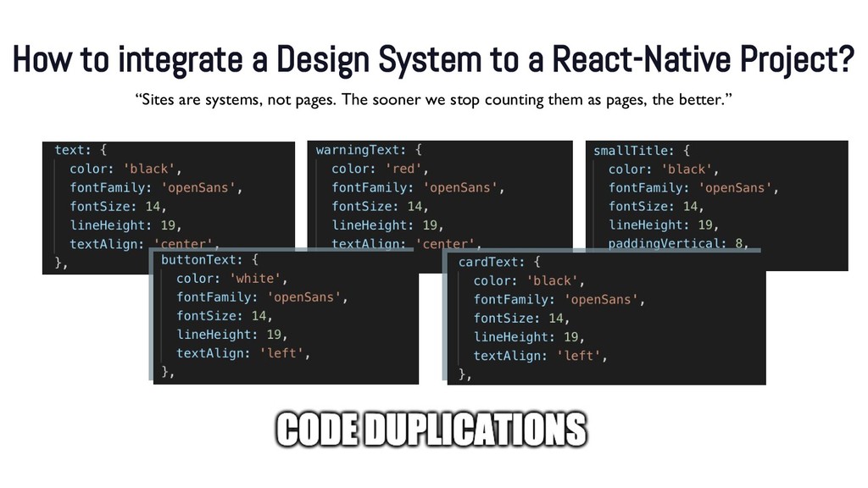
Task: Select lineHeight: 19 line in cardText block
Action: [529, 337]
